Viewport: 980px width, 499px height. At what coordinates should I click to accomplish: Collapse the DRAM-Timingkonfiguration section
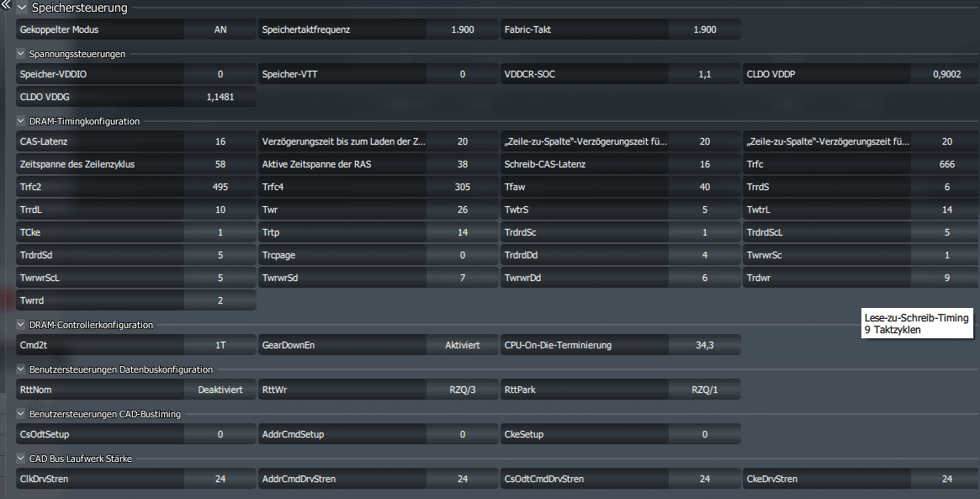tap(22, 121)
